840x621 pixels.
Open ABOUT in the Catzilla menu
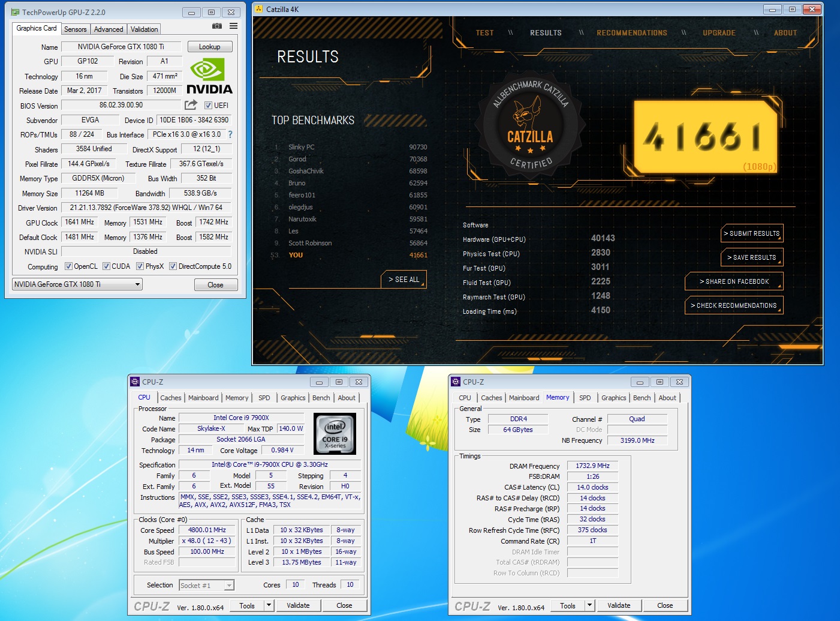click(785, 33)
